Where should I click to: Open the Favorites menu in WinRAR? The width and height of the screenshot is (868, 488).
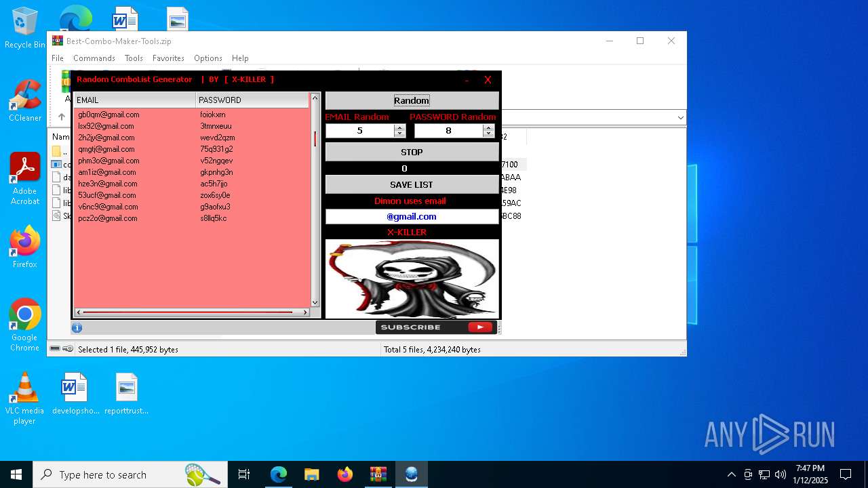point(168,58)
